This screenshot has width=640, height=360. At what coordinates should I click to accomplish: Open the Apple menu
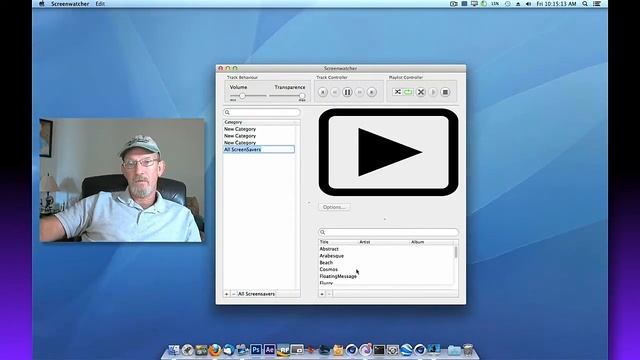click(42, 4)
